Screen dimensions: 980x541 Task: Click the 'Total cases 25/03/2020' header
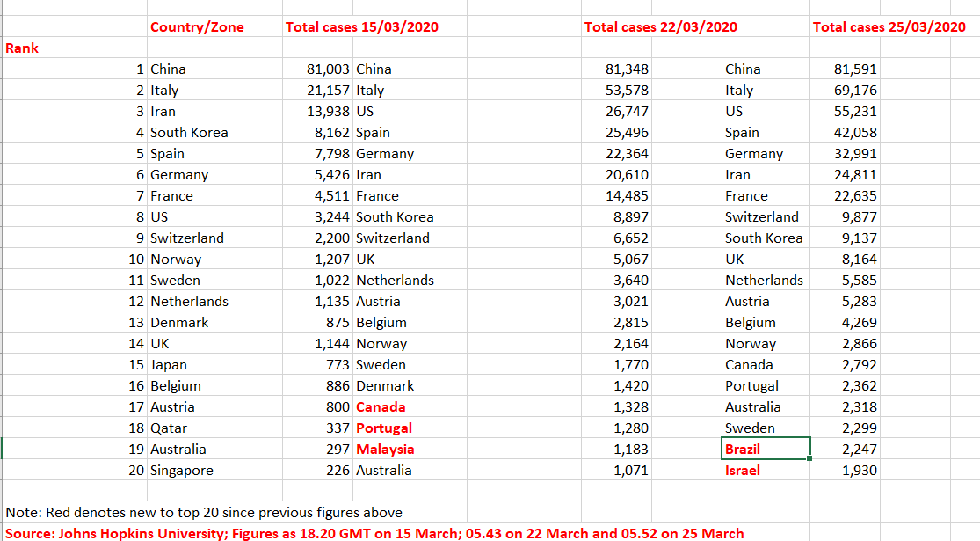[x=889, y=27]
